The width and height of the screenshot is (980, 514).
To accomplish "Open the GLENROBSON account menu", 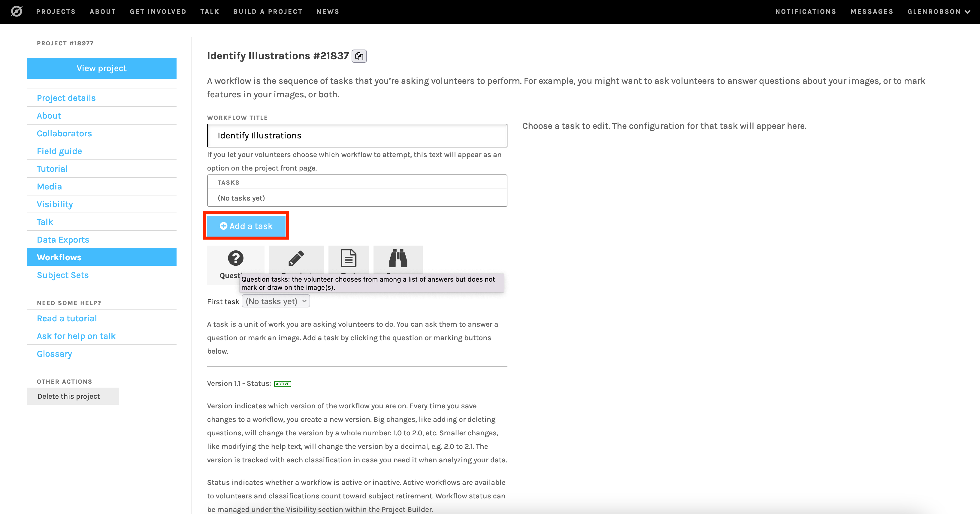I will 940,12.
